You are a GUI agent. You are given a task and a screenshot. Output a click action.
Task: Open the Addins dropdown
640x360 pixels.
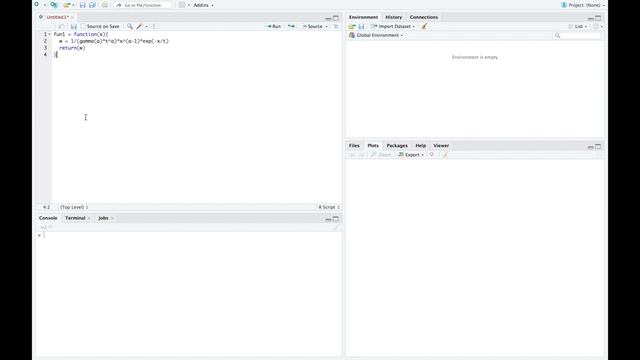point(203,5)
